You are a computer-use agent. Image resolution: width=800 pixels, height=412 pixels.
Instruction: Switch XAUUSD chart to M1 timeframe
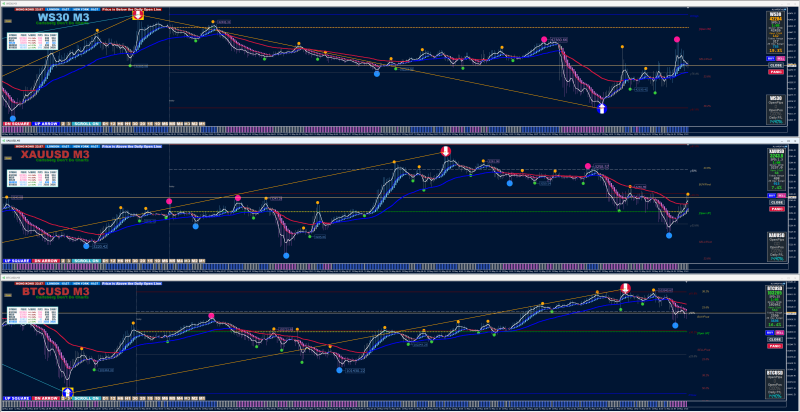[202, 261]
